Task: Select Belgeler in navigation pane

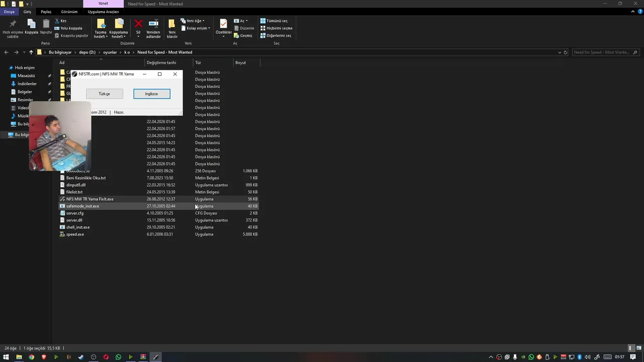Action: pyautogui.click(x=25, y=92)
